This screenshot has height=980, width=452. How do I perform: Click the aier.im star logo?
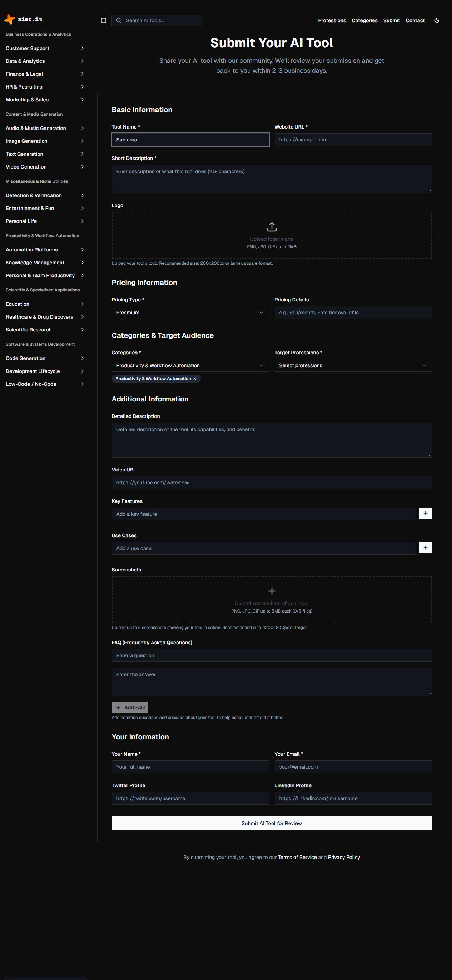[10, 19]
